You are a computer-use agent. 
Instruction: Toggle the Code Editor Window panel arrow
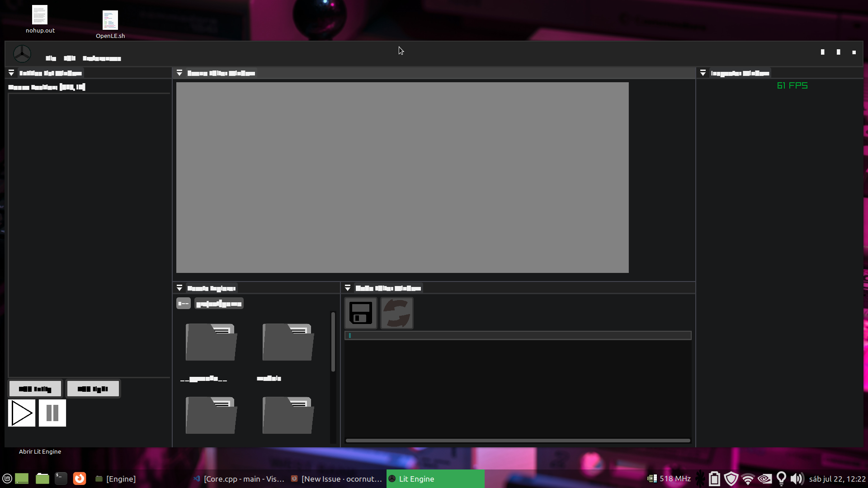pos(348,287)
